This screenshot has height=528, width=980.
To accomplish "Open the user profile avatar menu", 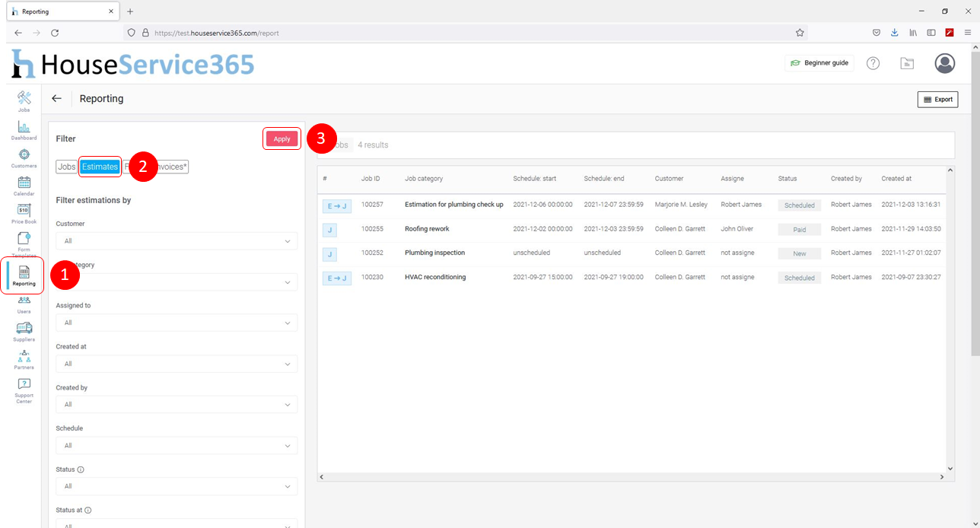I will click(x=944, y=63).
